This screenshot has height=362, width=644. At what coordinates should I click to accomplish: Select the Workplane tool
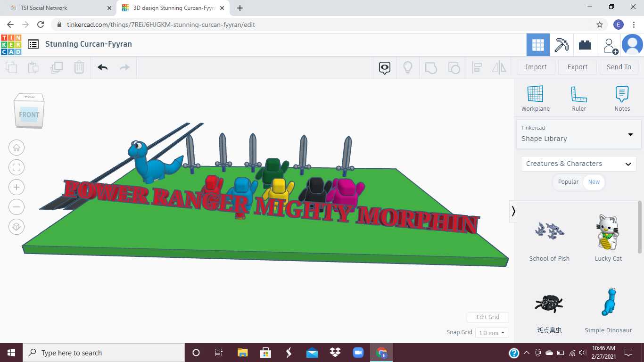click(x=536, y=99)
